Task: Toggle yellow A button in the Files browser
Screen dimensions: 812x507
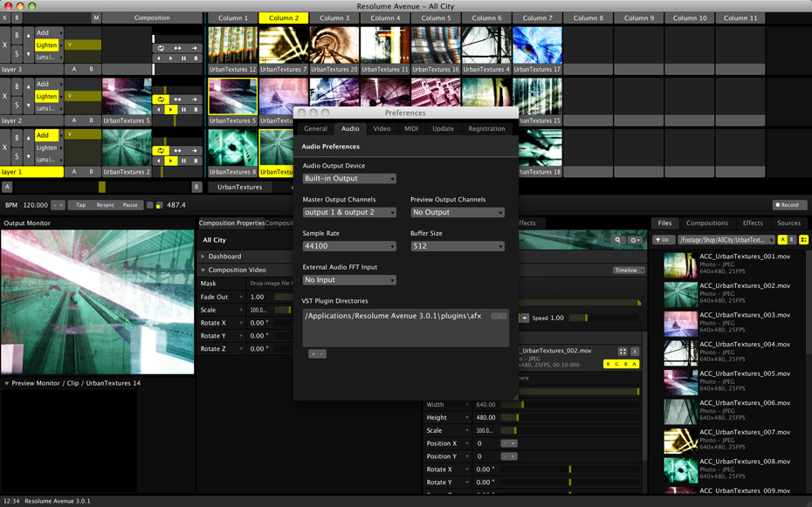Action: coord(782,239)
